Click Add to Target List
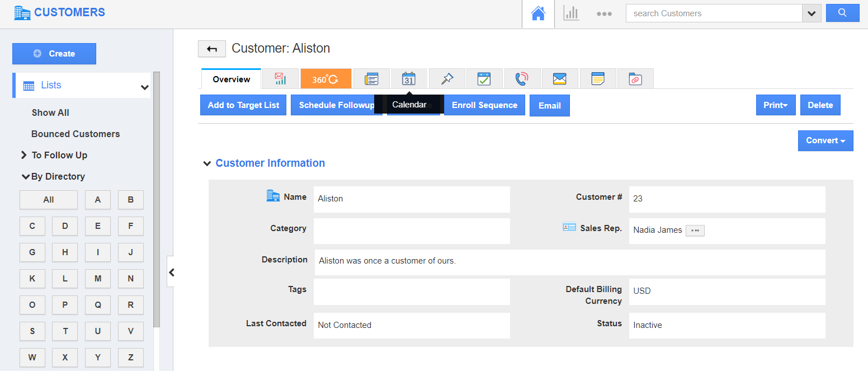868x371 pixels. click(x=243, y=105)
